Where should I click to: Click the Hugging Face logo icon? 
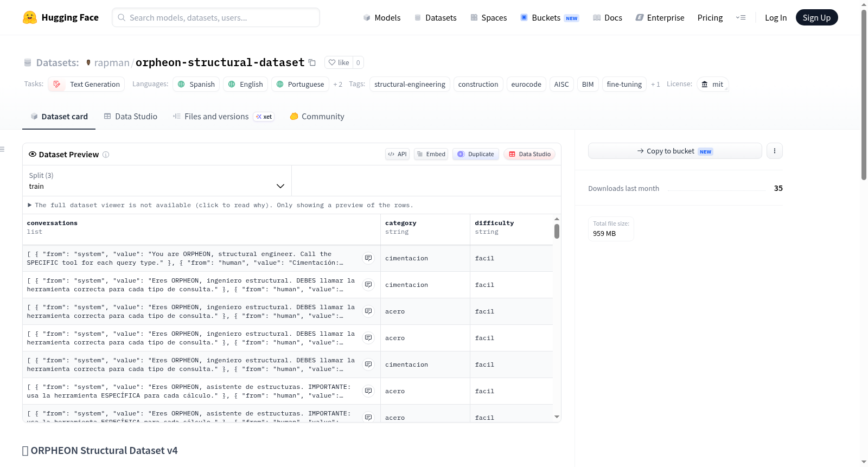[x=30, y=17]
